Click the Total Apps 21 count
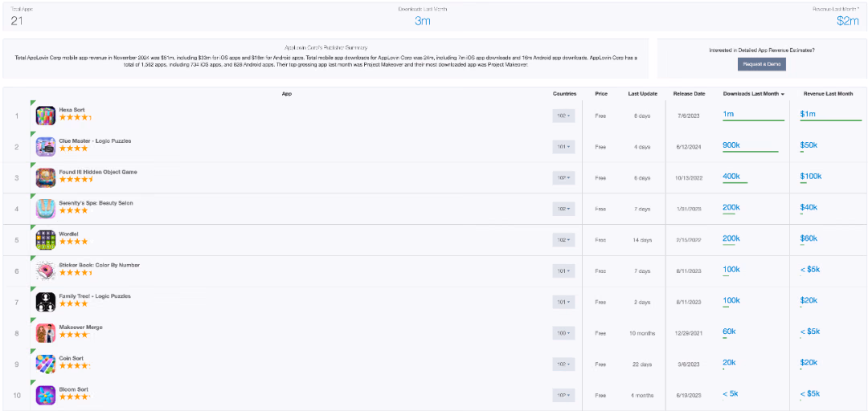 pyautogui.click(x=17, y=22)
